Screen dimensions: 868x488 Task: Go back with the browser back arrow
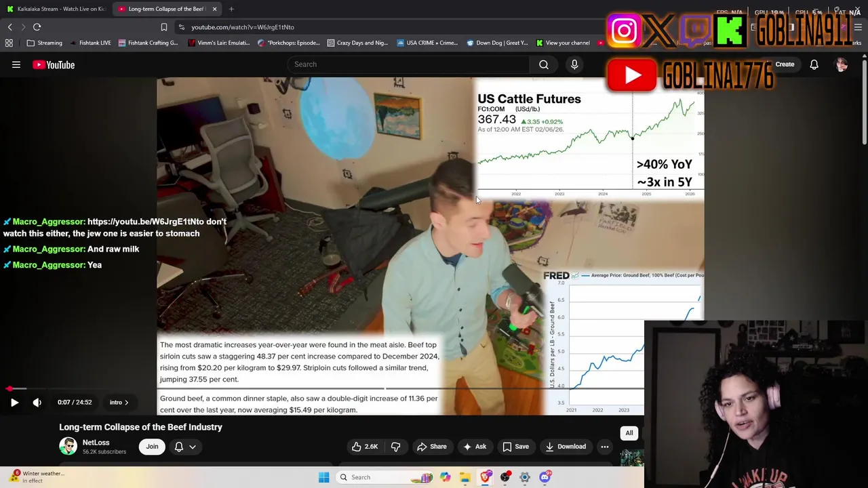9,27
